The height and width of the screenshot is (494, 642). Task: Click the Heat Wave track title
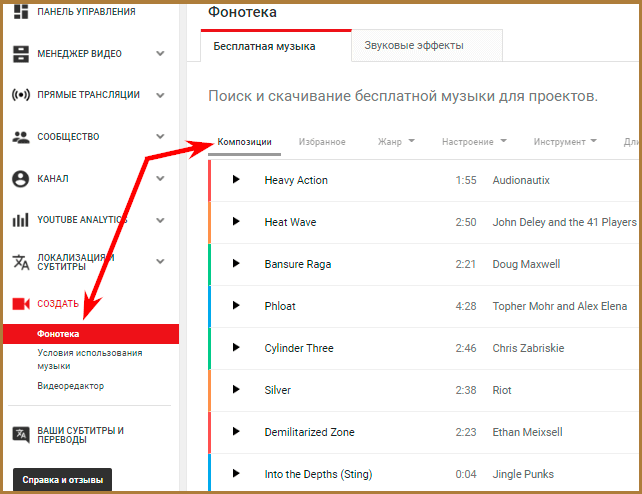pos(290,222)
